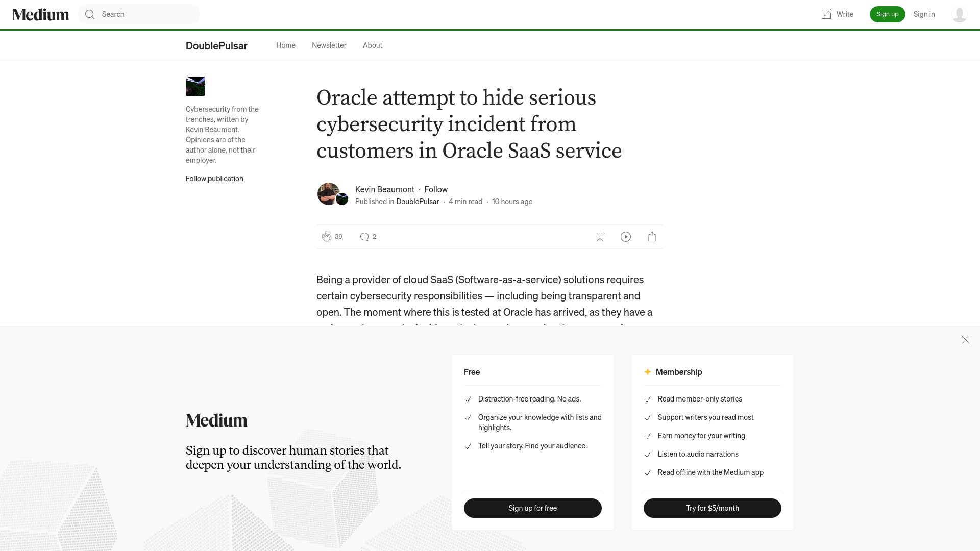Open the clap count 39

339,237
